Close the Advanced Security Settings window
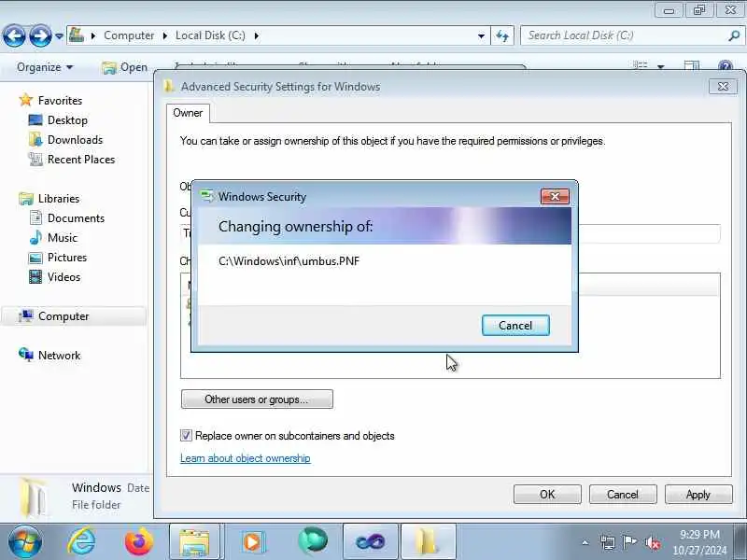The image size is (747, 560). coord(723,86)
